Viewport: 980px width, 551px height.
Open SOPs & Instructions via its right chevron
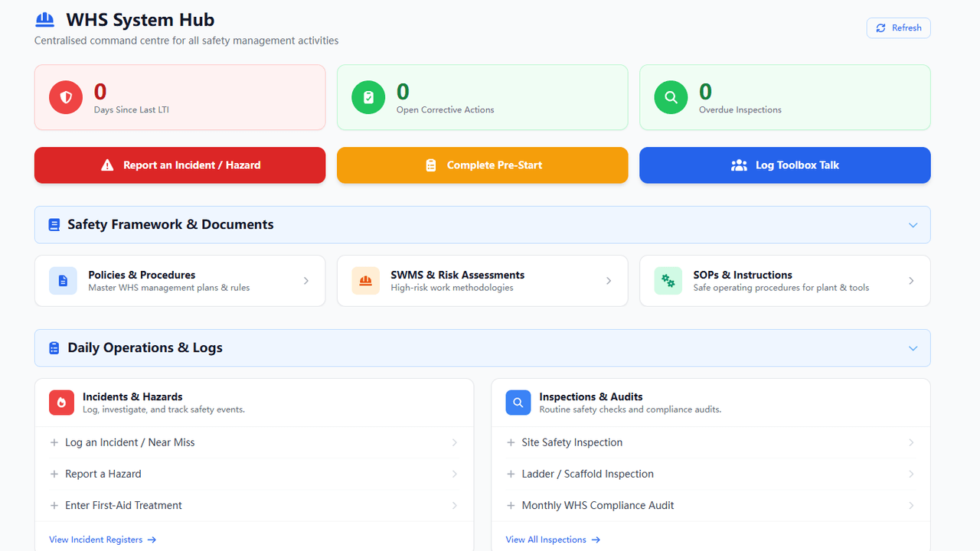click(911, 281)
